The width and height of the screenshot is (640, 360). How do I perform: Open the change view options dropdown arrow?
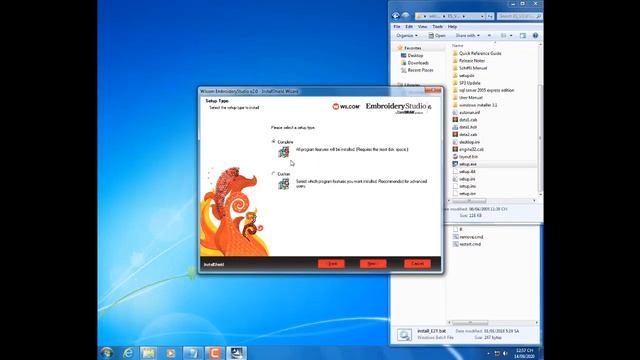tap(511, 36)
